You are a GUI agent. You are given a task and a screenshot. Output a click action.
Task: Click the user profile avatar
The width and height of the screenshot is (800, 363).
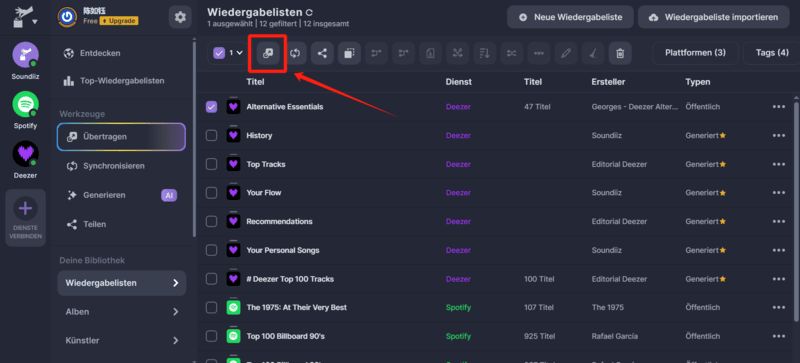tap(67, 17)
